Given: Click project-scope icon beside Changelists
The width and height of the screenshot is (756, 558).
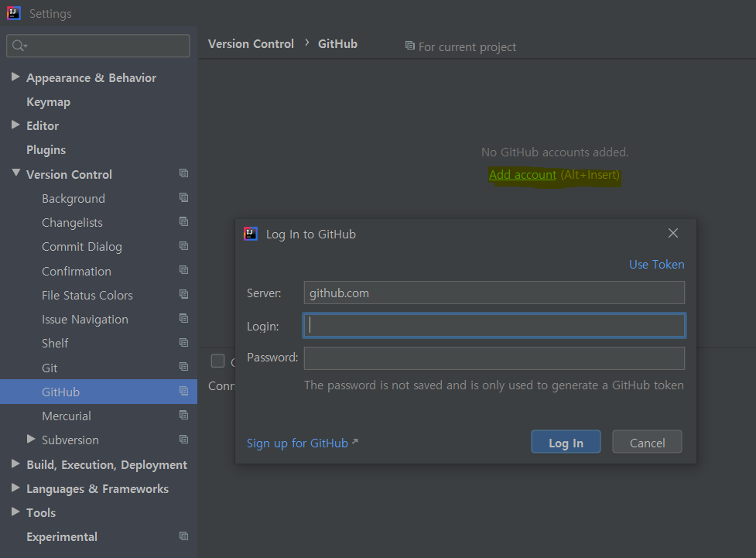Looking at the screenshot, I should click(183, 221).
